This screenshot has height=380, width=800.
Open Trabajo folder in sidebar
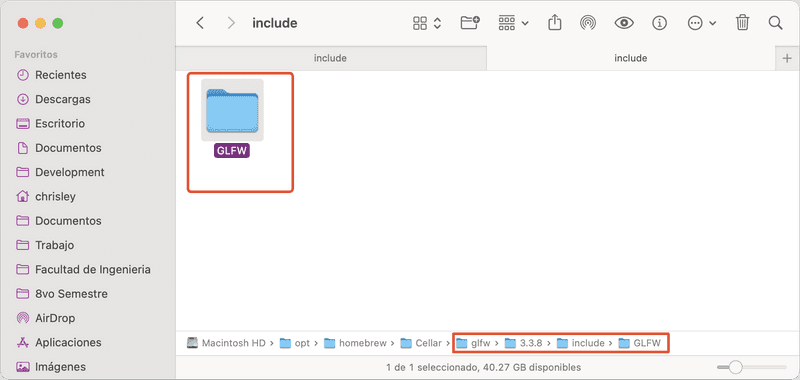point(54,245)
